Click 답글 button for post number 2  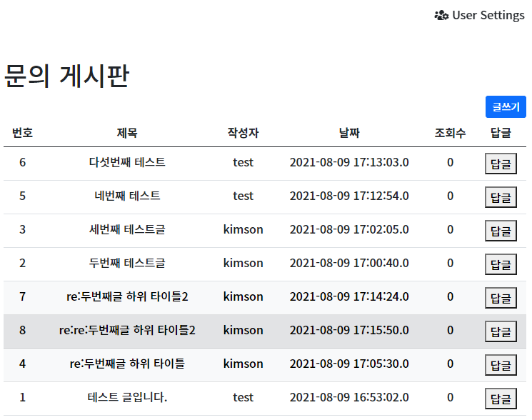[x=501, y=264]
